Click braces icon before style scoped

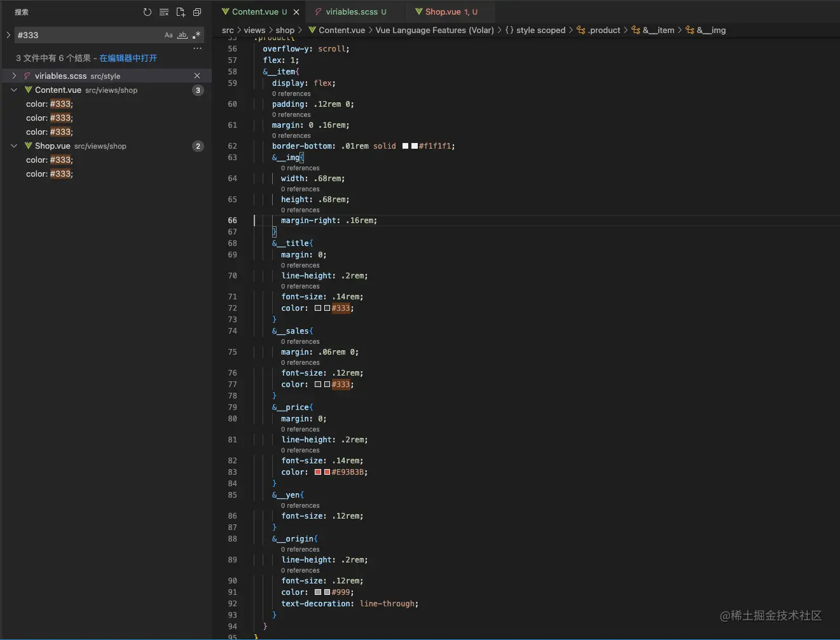(509, 30)
